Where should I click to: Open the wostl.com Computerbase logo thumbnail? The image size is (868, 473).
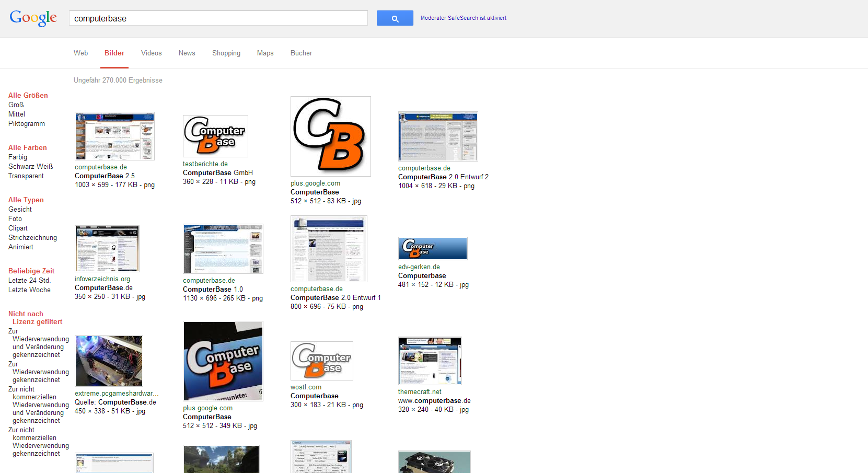[x=322, y=361]
